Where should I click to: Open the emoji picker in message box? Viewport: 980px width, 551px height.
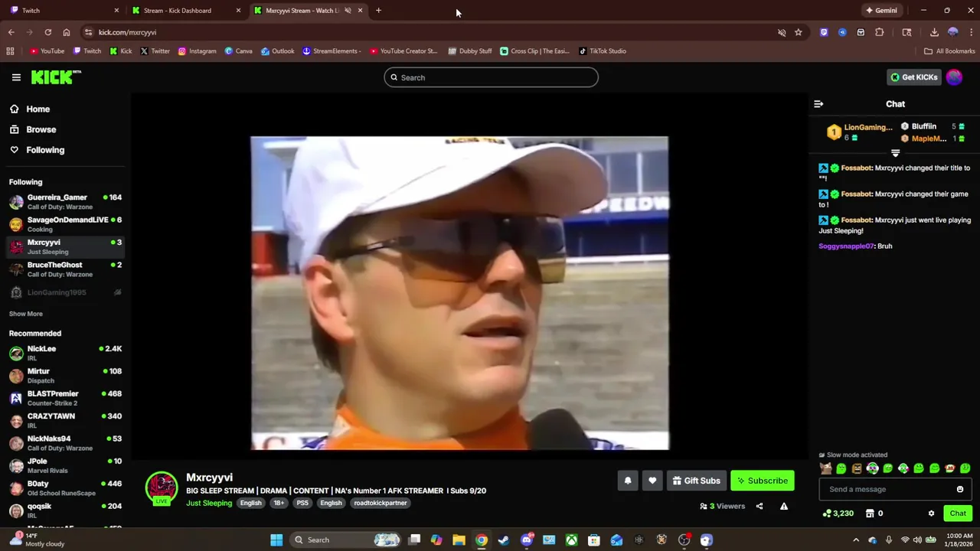click(960, 489)
